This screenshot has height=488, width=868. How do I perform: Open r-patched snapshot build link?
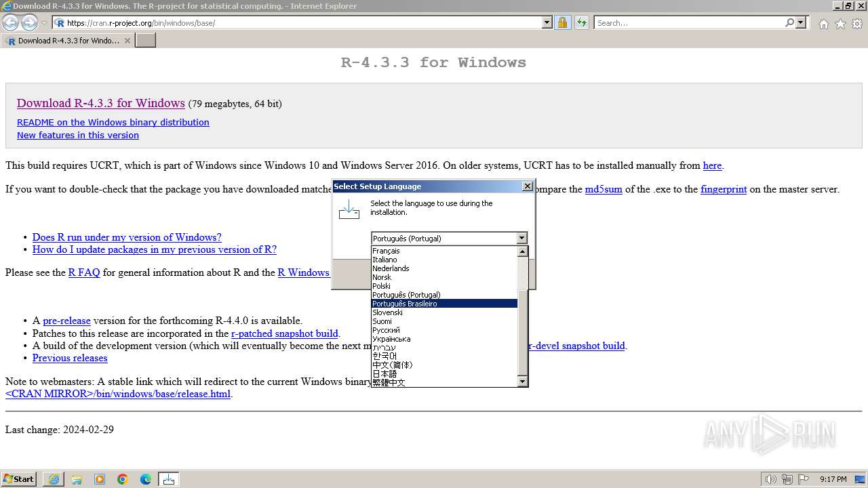285,333
